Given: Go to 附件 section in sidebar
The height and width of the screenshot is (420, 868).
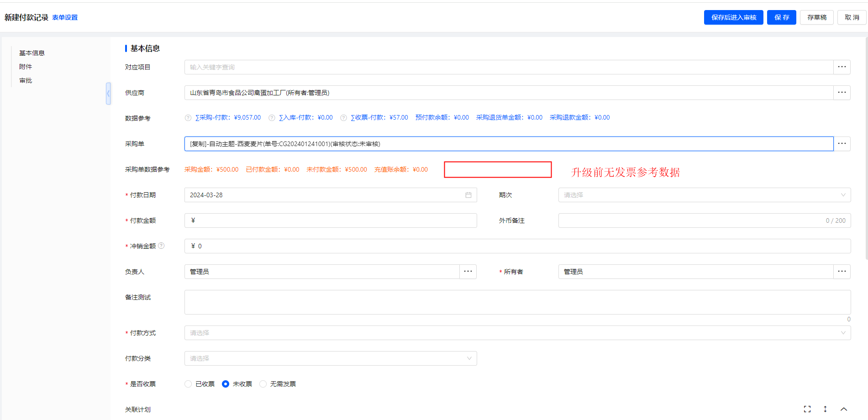Looking at the screenshot, I should coord(26,67).
